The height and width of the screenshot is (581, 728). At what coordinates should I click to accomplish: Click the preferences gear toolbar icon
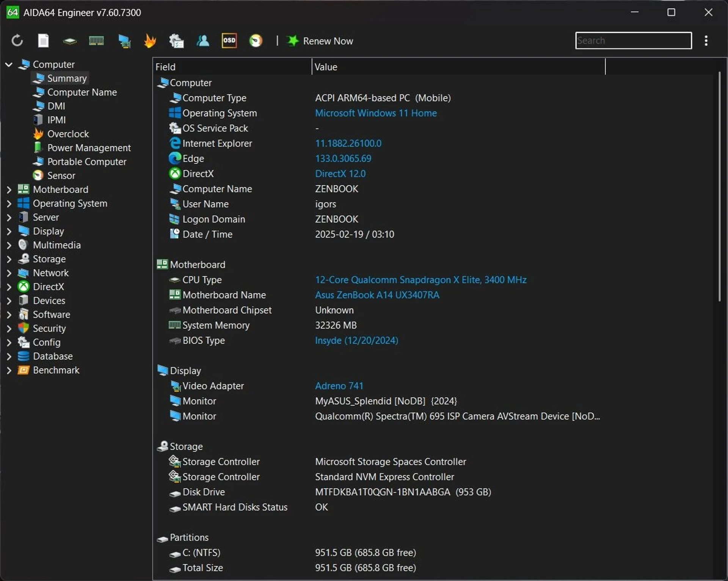[x=176, y=41]
